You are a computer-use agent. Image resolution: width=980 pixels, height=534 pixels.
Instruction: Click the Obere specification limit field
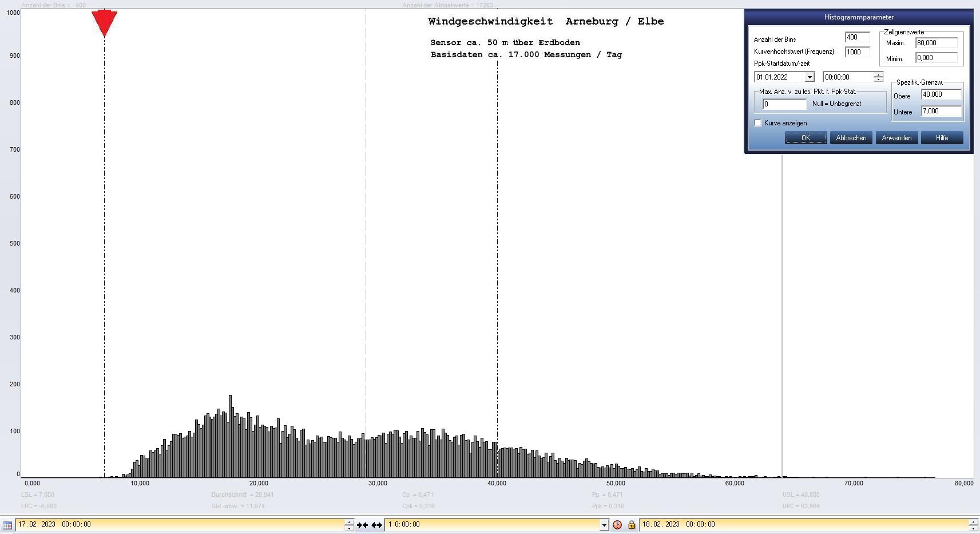[941, 95]
